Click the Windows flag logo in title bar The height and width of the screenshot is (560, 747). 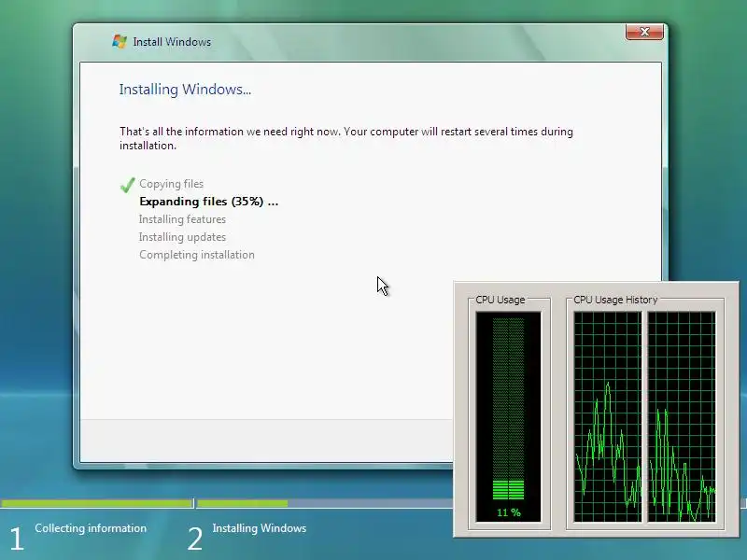[120, 41]
